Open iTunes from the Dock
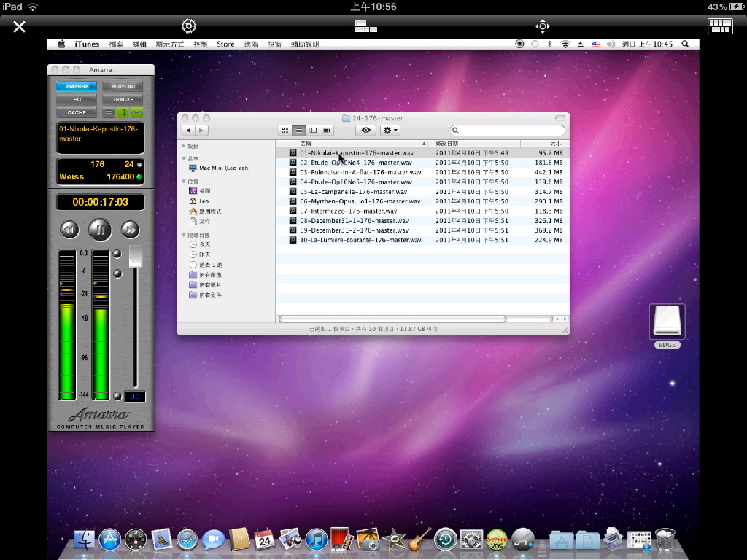Image resolution: width=747 pixels, height=560 pixels. [317, 540]
